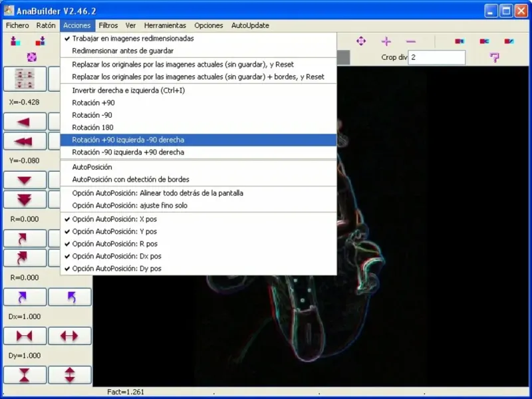
Task: Select 'Rotación +90 izquierda -90 derecha'
Action: pyautogui.click(x=128, y=140)
